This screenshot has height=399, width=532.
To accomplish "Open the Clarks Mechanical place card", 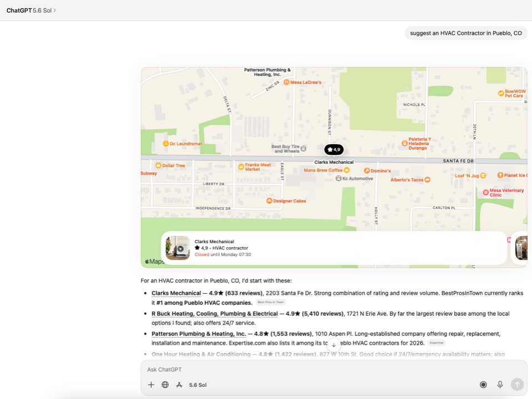I will (334, 248).
